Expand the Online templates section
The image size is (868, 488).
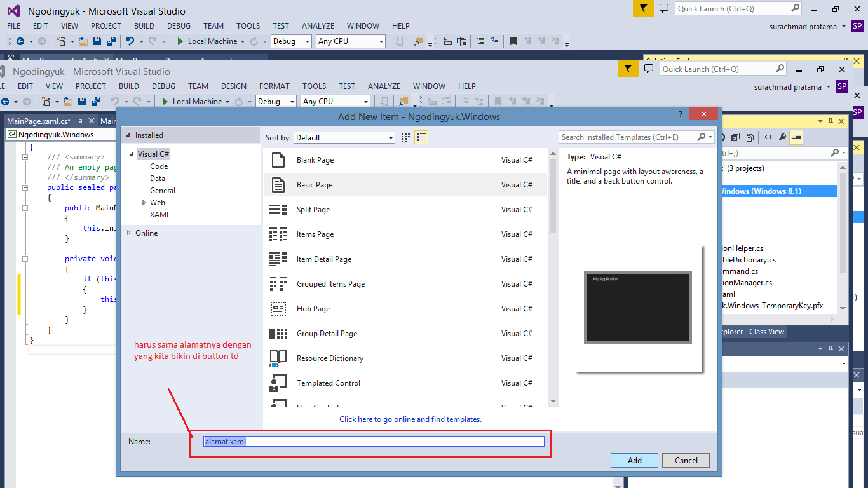[x=131, y=233]
